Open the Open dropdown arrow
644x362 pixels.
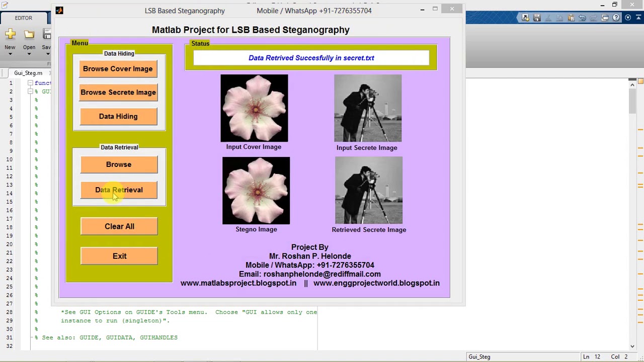tap(29, 54)
